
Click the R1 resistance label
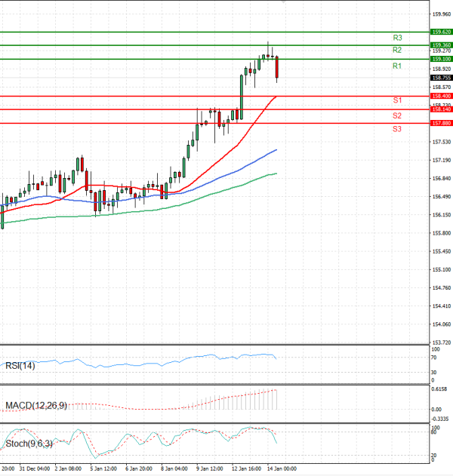click(x=397, y=66)
